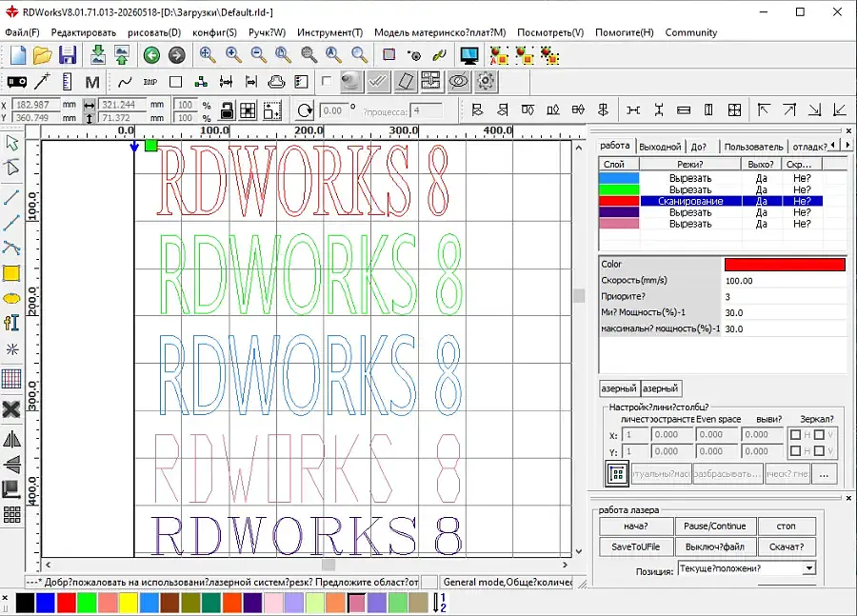
Task: Click the red Color bar in layer properties
Action: tap(785, 265)
